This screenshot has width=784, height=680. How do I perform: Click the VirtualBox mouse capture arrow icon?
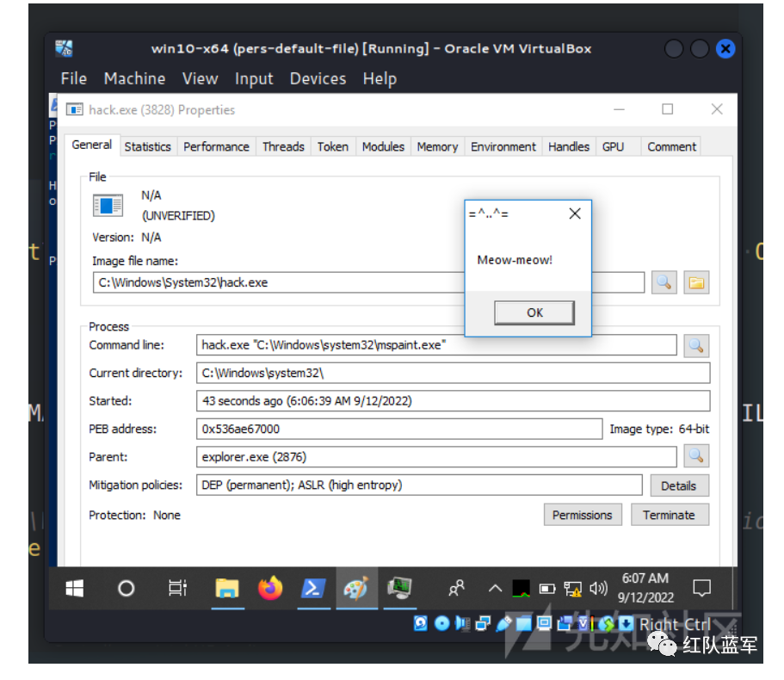[x=626, y=623]
